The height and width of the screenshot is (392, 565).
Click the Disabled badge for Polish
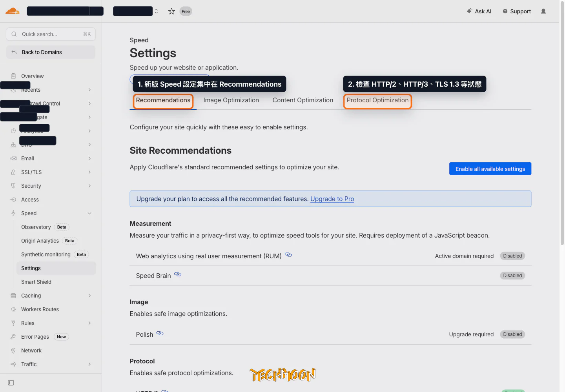(x=512, y=334)
